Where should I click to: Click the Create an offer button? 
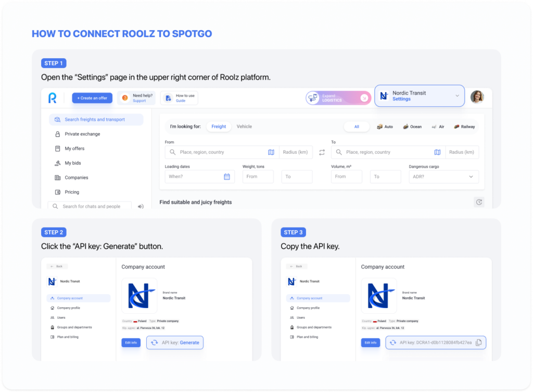tap(92, 98)
